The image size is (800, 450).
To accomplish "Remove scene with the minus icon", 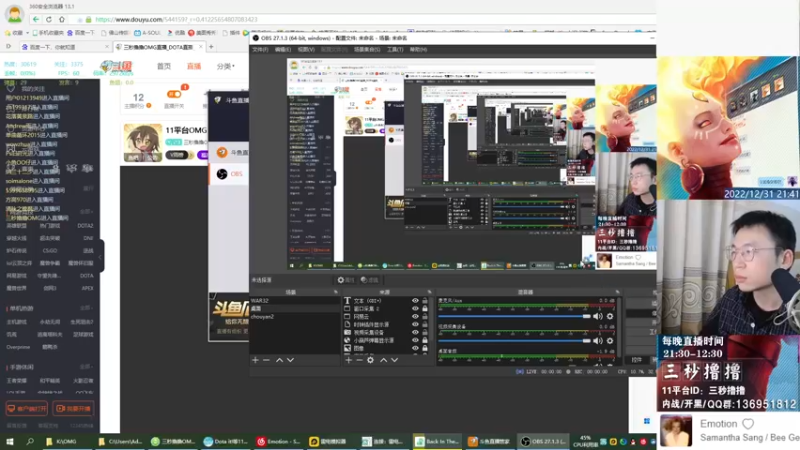I will 266,360.
